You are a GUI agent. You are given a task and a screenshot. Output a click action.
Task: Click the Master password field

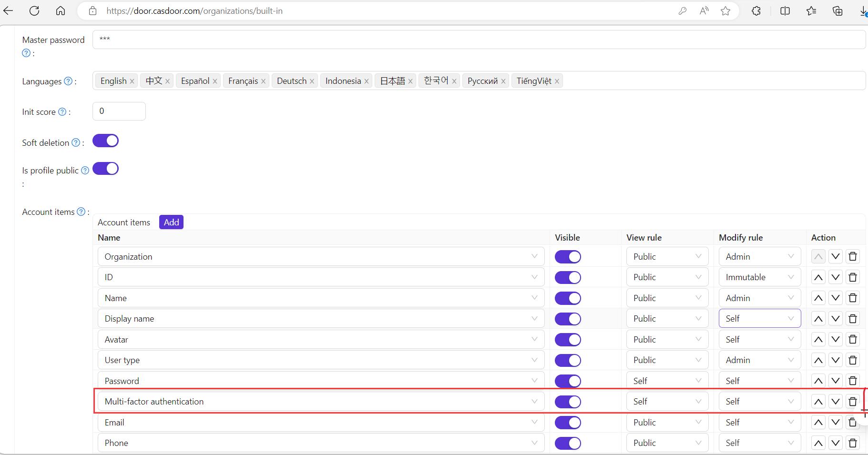(478, 40)
